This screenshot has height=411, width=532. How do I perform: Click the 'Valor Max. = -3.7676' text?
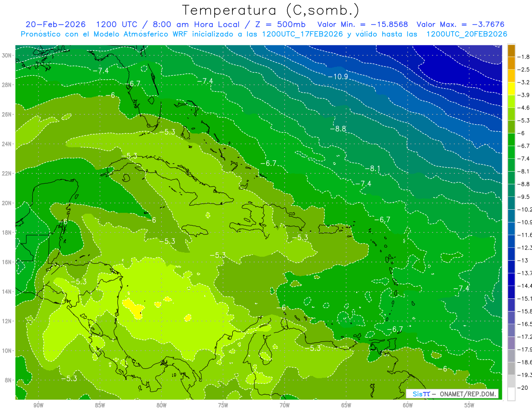pos(461,24)
